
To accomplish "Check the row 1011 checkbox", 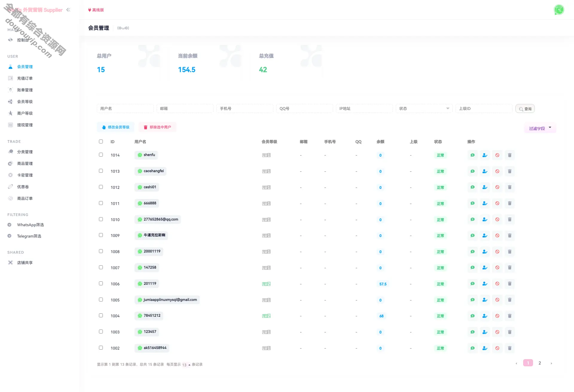I will coord(101,203).
